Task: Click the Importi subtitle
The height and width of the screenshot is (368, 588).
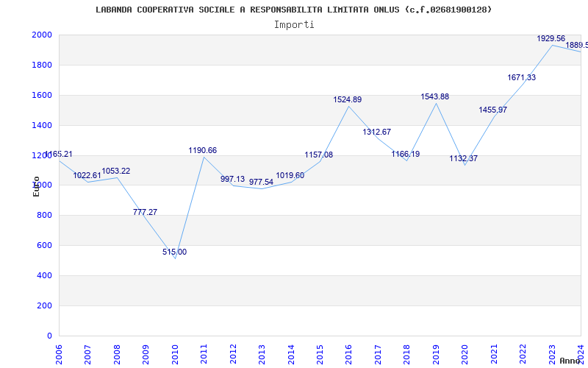Action: click(294, 25)
